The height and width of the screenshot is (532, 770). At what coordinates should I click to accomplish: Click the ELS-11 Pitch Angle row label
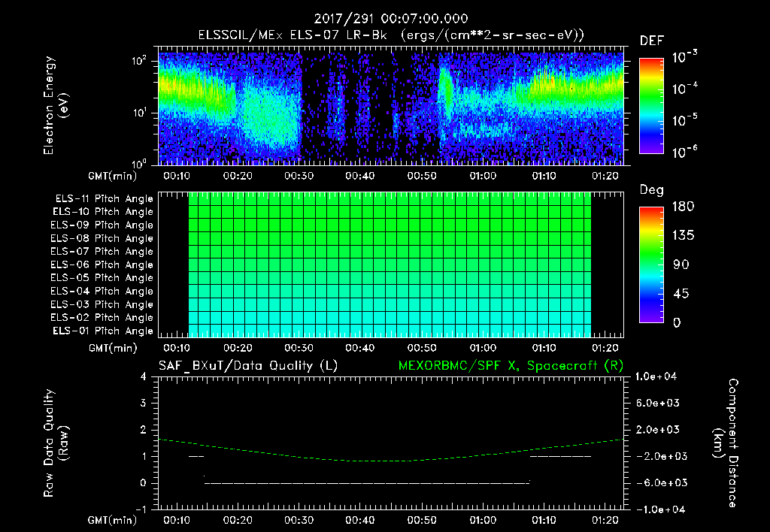pos(104,199)
